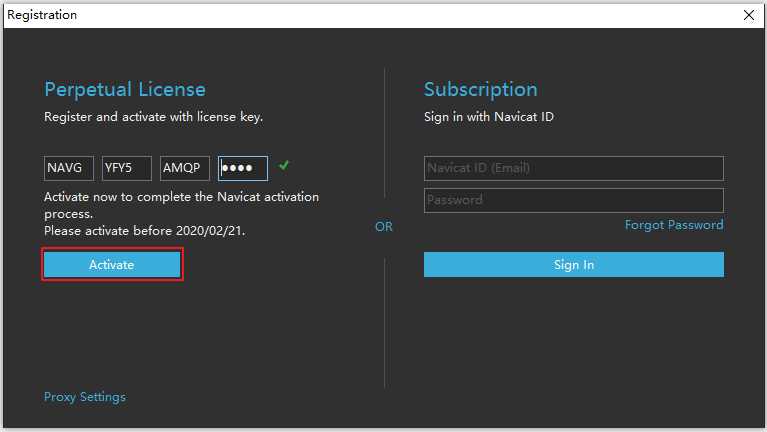Select the AMQP license key box

pyautogui.click(x=185, y=168)
